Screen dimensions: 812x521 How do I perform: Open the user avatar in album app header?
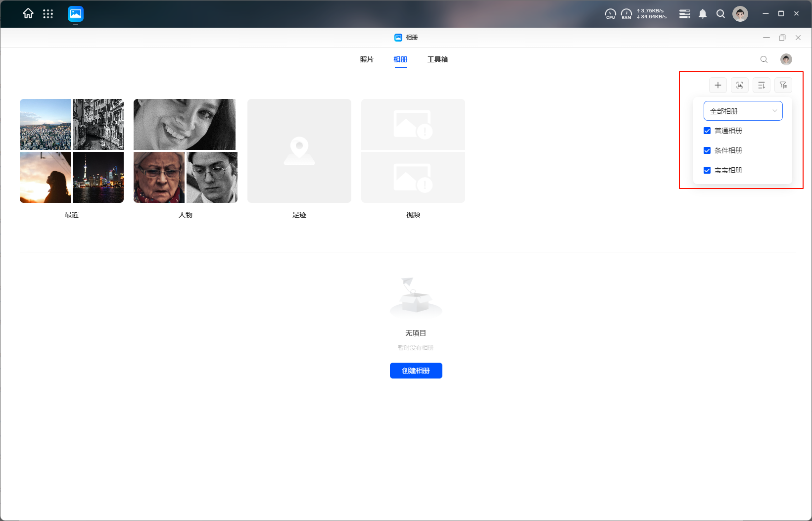click(x=786, y=59)
